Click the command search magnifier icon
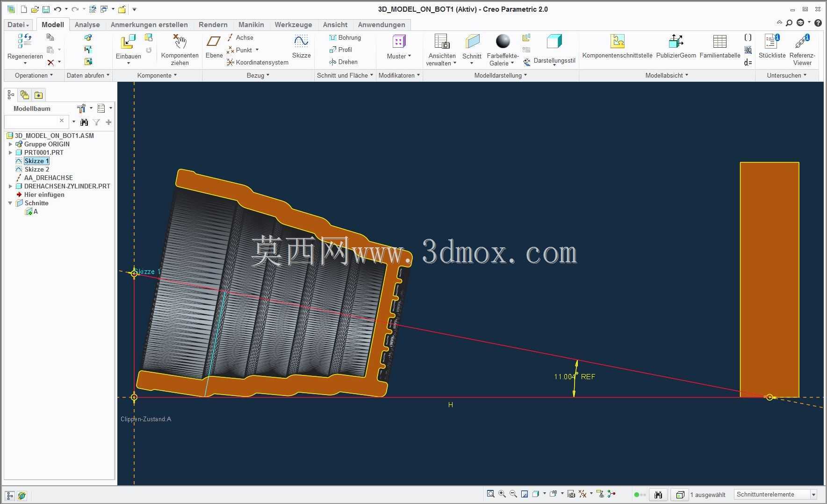The image size is (827, 504). tap(789, 22)
